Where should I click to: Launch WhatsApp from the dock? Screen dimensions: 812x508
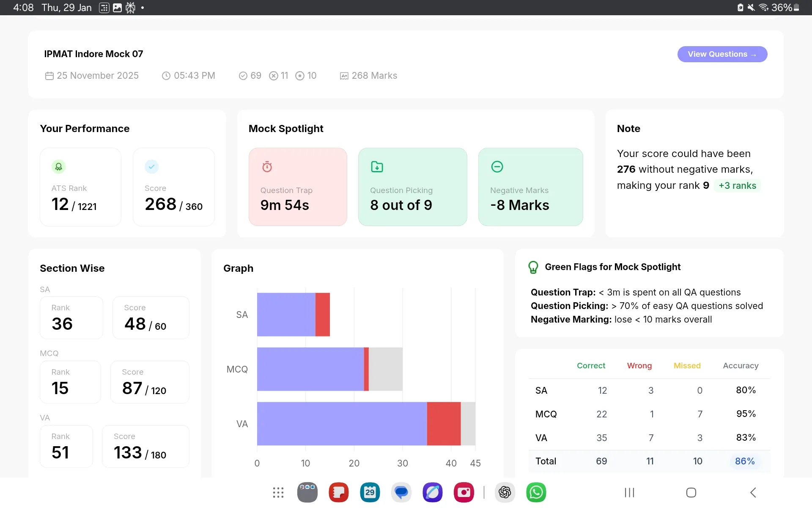tap(536, 492)
